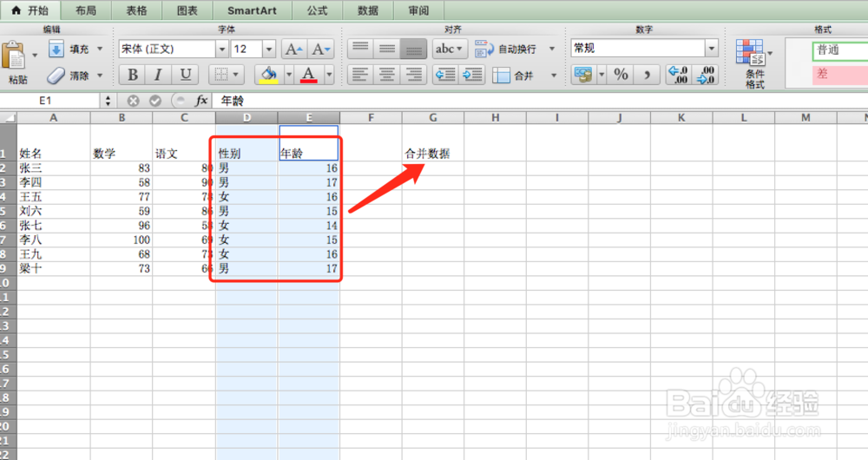
Task: Open text orientation abc menu
Action: click(450, 49)
